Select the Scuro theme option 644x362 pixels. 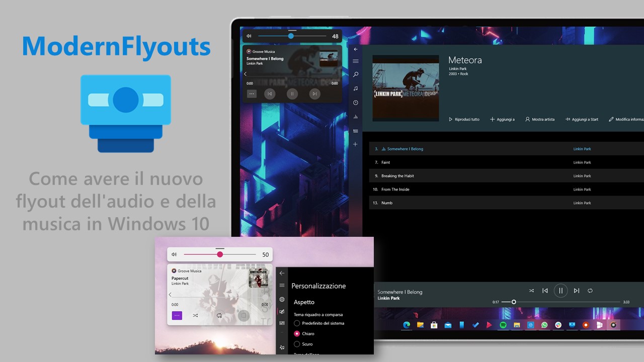tap(303, 344)
